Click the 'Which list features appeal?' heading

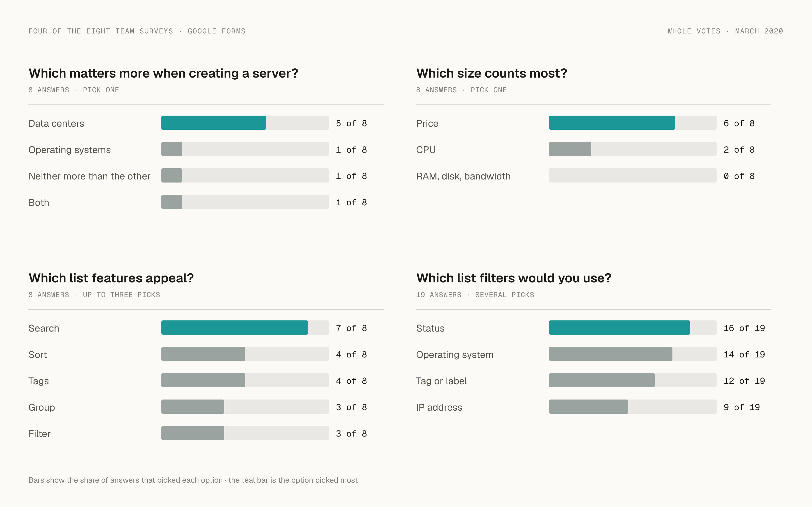tap(111, 278)
